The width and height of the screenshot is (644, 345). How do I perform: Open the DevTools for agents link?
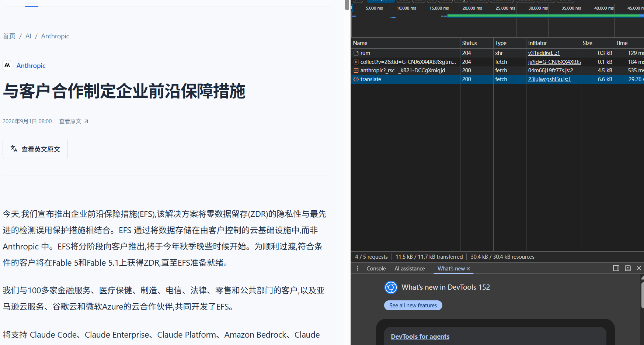(420, 337)
